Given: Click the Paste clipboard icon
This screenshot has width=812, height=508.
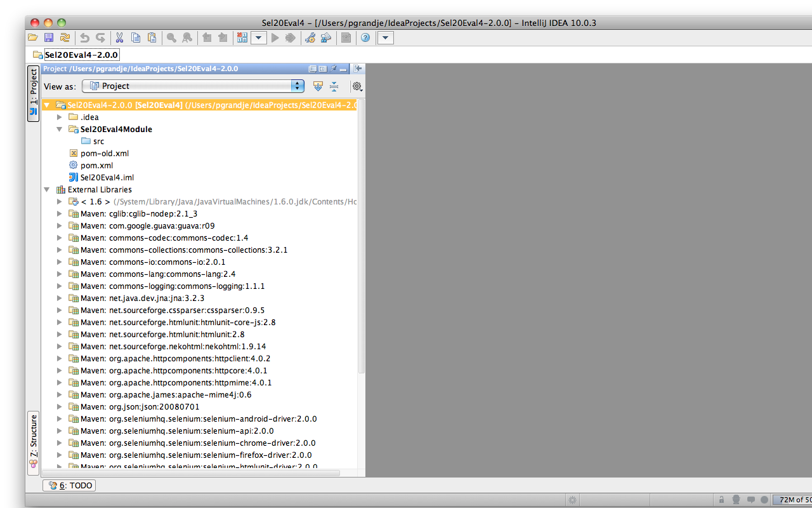Looking at the screenshot, I should point(152,38).
